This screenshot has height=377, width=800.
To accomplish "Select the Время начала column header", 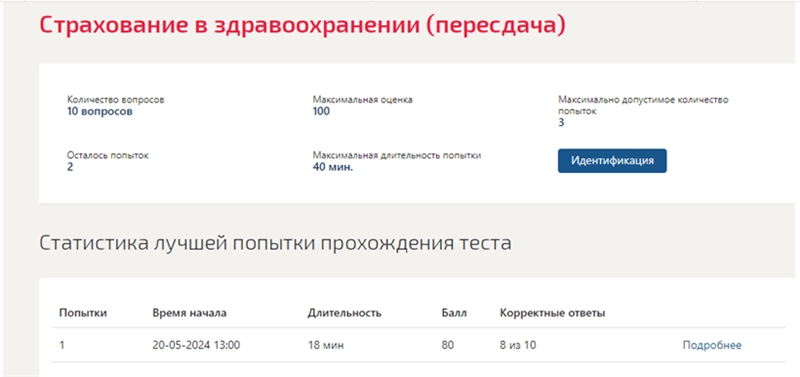I will pyautogui.click(x=189, y=313).
